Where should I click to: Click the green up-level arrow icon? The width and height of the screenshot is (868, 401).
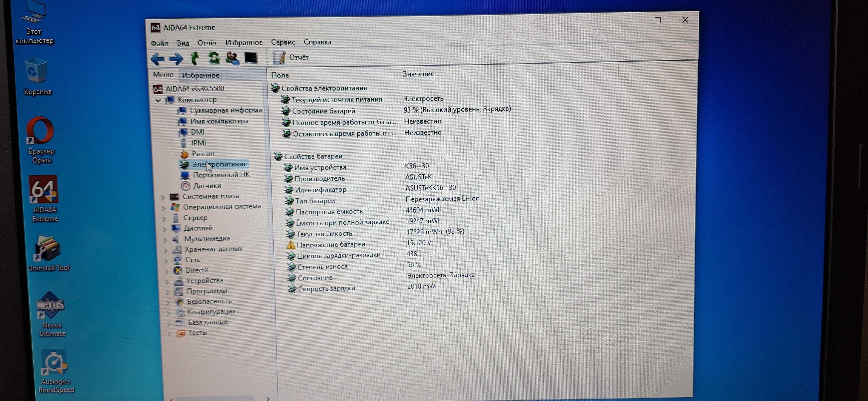click(195, 58)
